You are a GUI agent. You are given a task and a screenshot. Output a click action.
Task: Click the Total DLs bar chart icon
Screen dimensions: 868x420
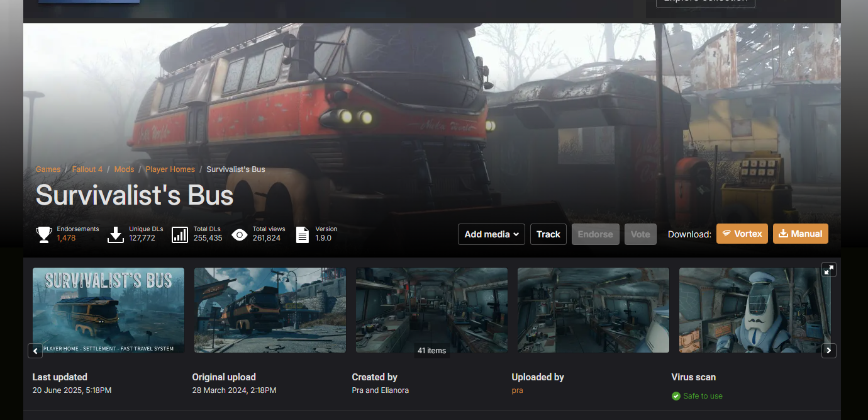[180, 235]
